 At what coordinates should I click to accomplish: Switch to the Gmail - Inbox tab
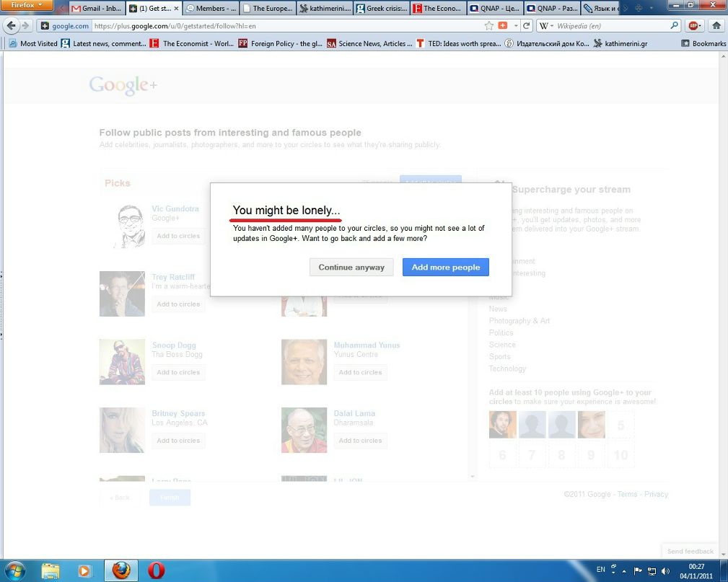click(97, 9)
